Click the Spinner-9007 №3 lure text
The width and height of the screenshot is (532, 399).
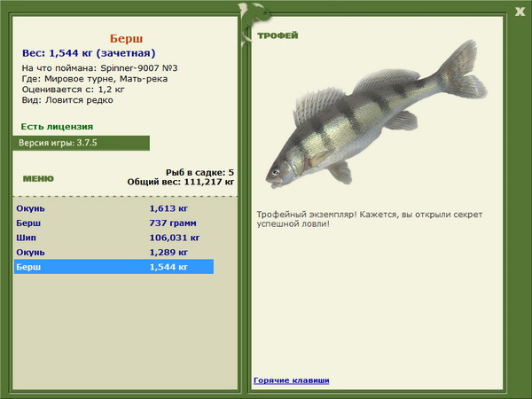[x=139, y=68]
